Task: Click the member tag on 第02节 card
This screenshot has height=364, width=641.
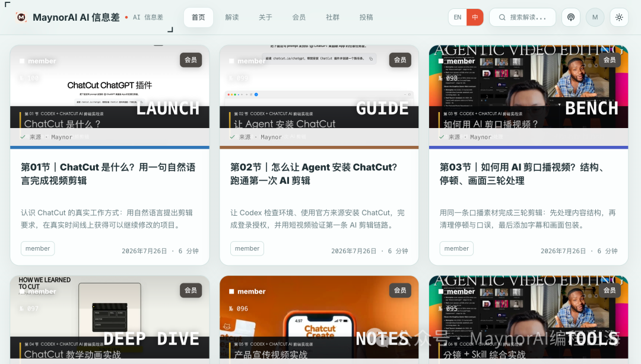Action: pos(247,248)
